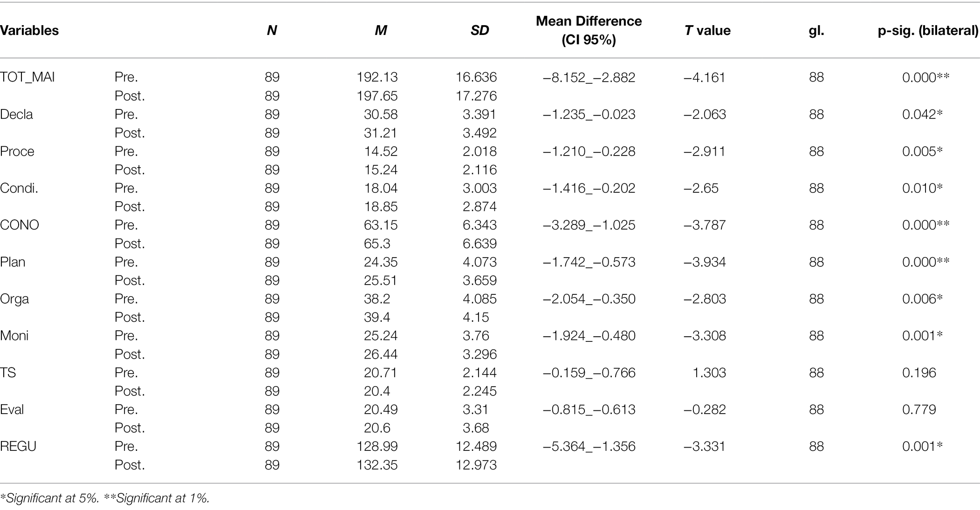980x510 pixels.
Task: Click the significance footnote text
Action: [x=105, y=498]
